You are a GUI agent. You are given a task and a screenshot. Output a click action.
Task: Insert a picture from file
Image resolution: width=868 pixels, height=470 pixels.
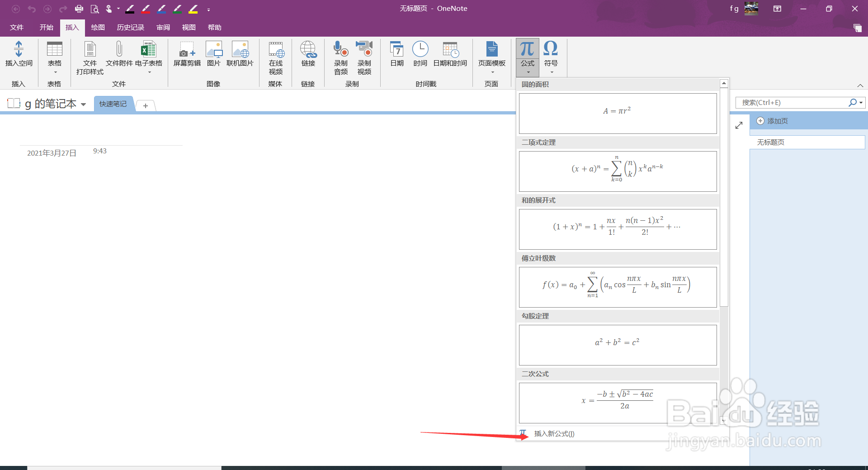(x=213, y=54)
